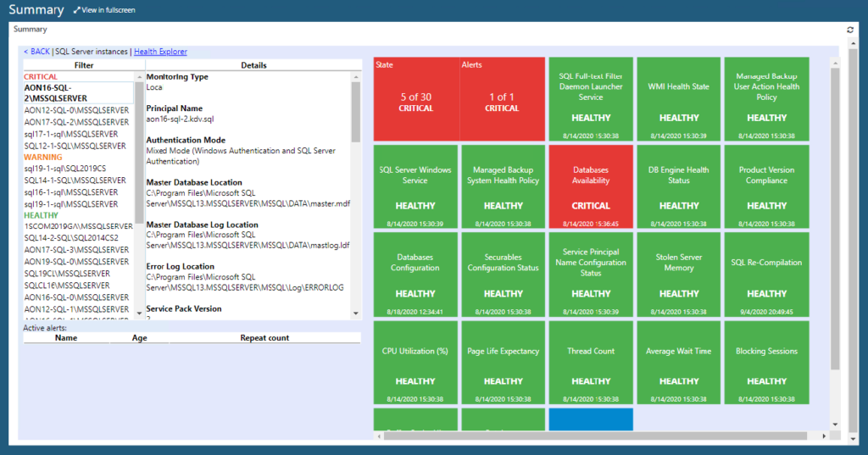Open the Average Wait Time tile

[679, 363]
